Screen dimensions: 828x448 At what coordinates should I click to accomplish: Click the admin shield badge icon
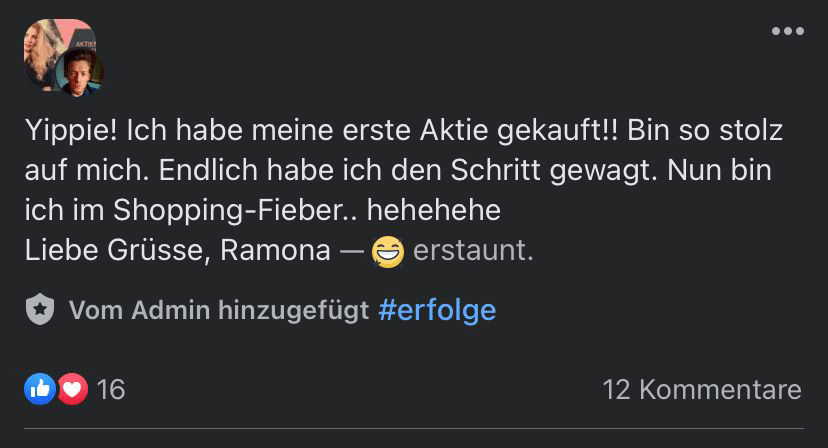40,310
